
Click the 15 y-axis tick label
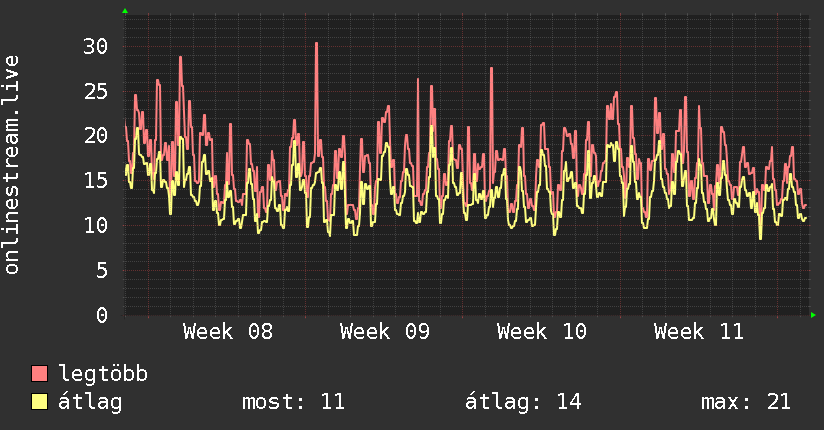pyautogui.click(x=96, y=181)
